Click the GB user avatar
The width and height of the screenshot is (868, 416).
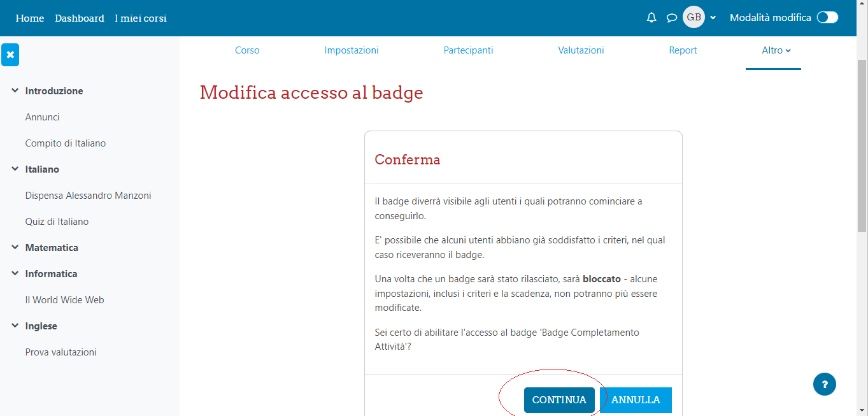pyautogui.click(x=694, y=17)
